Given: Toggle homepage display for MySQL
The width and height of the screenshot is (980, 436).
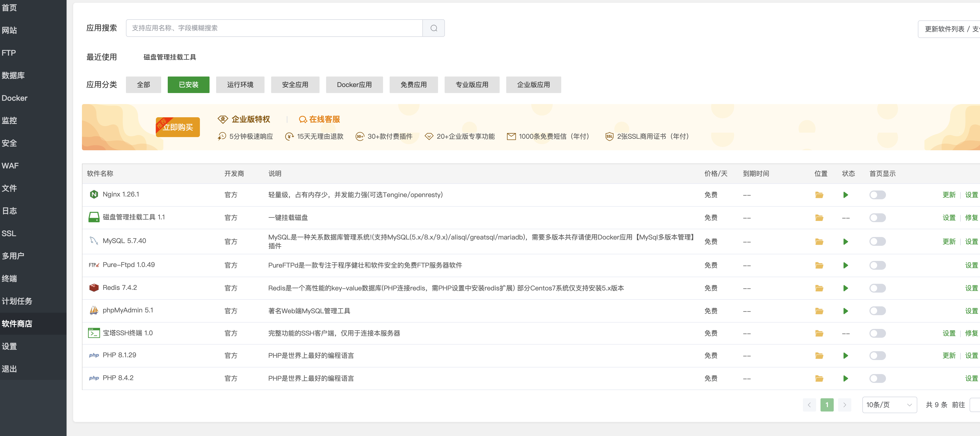Looking at the screenshot, I should click(877, 242).
